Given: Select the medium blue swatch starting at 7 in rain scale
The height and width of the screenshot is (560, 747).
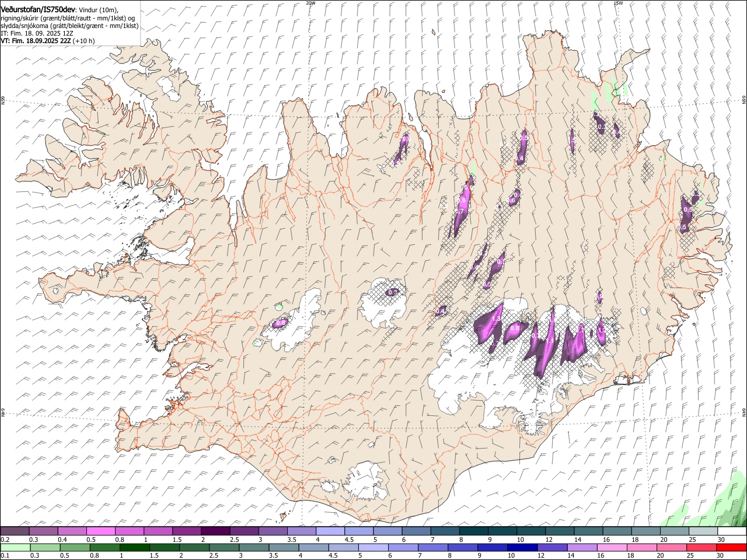Looking at the screenshot, I should pyautogui.click(x=433, y=547).
